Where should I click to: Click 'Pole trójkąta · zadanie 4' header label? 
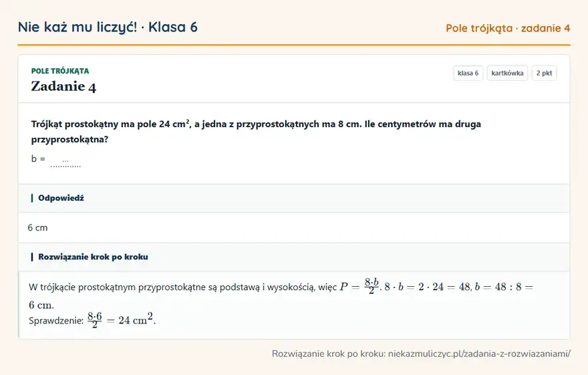(x=508, y=28)
